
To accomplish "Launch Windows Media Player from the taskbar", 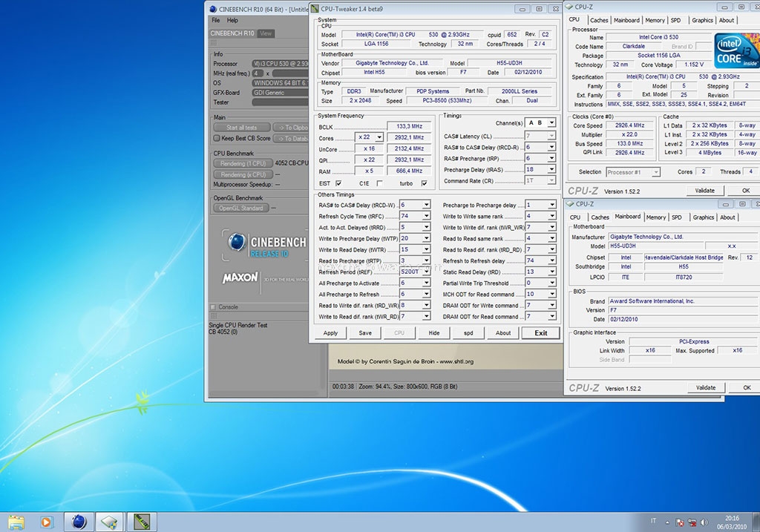I will pyautogui.click(x=46, y=522).
